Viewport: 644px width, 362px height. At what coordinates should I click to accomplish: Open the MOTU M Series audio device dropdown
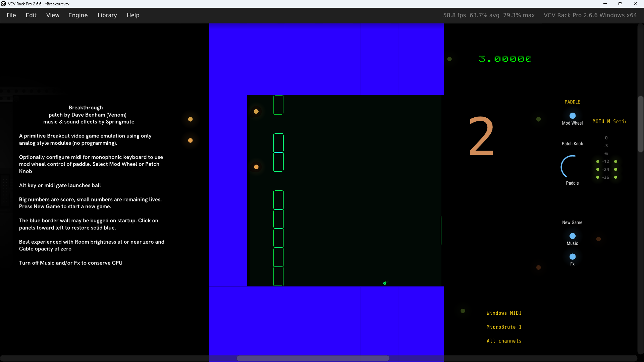point(609,121)
